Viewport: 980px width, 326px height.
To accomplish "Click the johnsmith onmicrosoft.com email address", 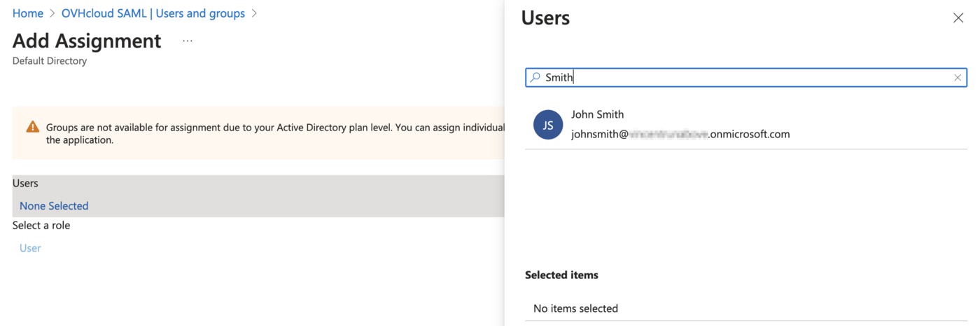I will coord(680,134).
